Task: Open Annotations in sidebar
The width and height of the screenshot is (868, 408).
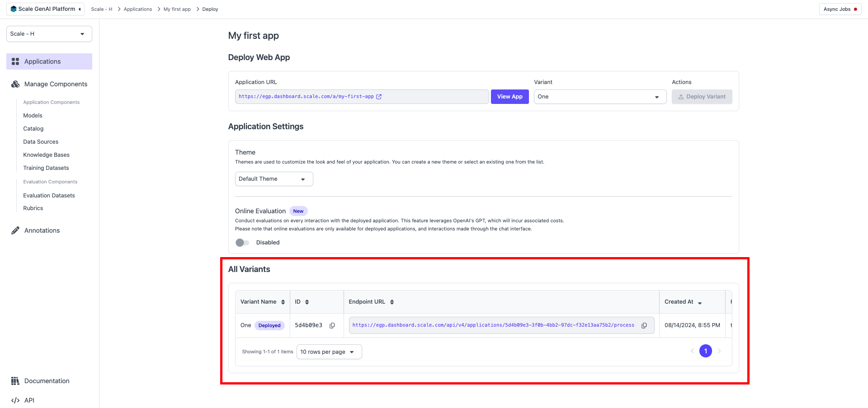Action: coord(49,230)
